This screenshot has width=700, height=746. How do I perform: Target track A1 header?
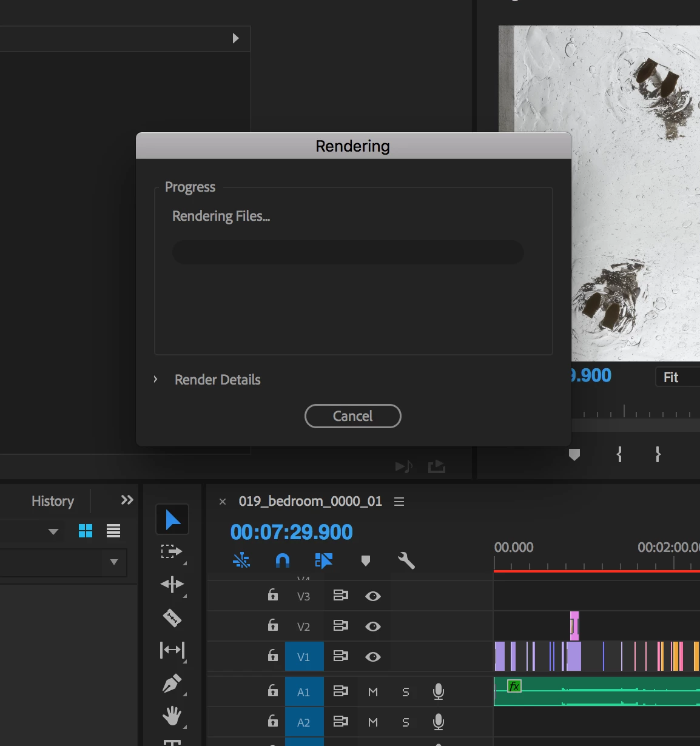304,691
